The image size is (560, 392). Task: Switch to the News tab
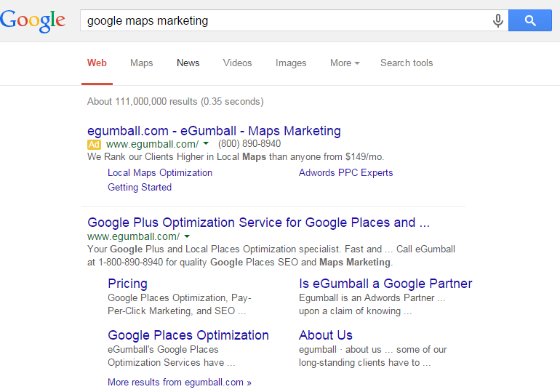coord(188,63)
